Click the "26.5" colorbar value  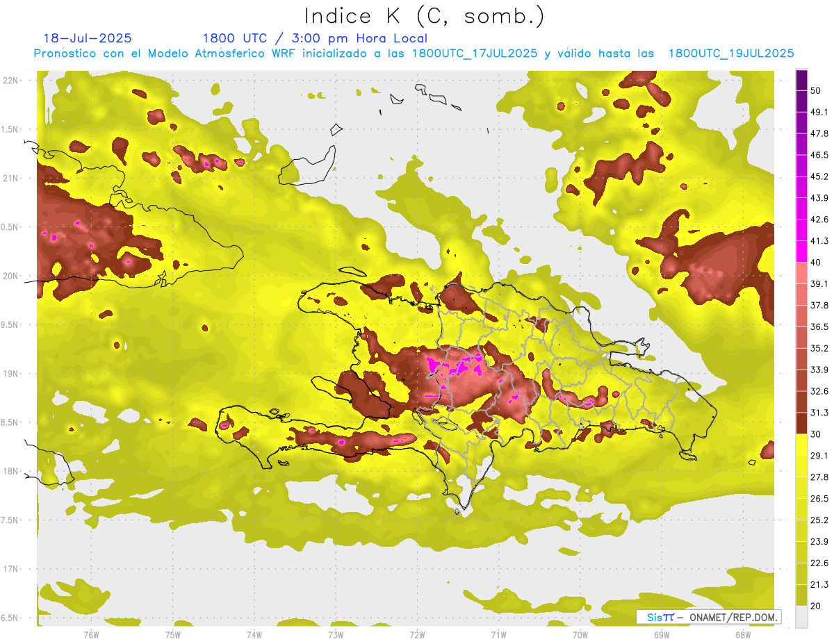coord(819,499)
